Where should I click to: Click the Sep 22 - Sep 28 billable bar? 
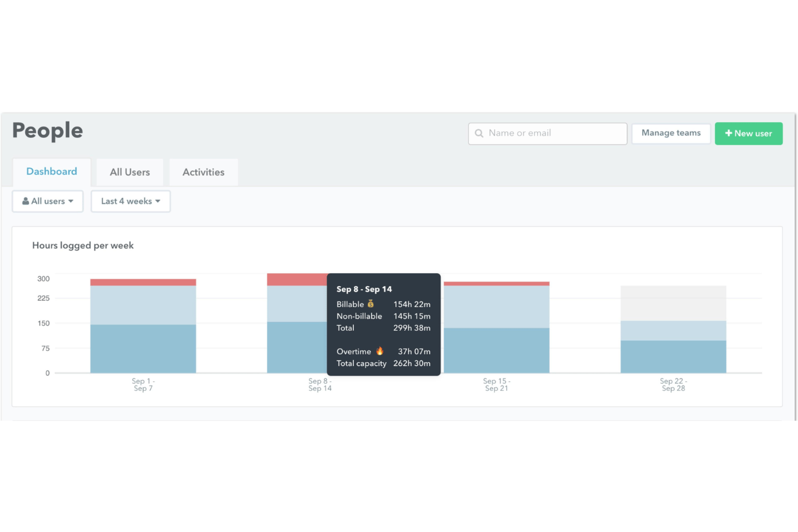[673, 357]
